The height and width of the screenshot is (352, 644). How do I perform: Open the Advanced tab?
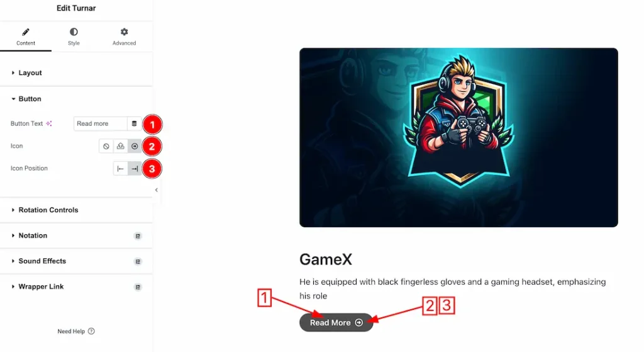click(124, 37)
